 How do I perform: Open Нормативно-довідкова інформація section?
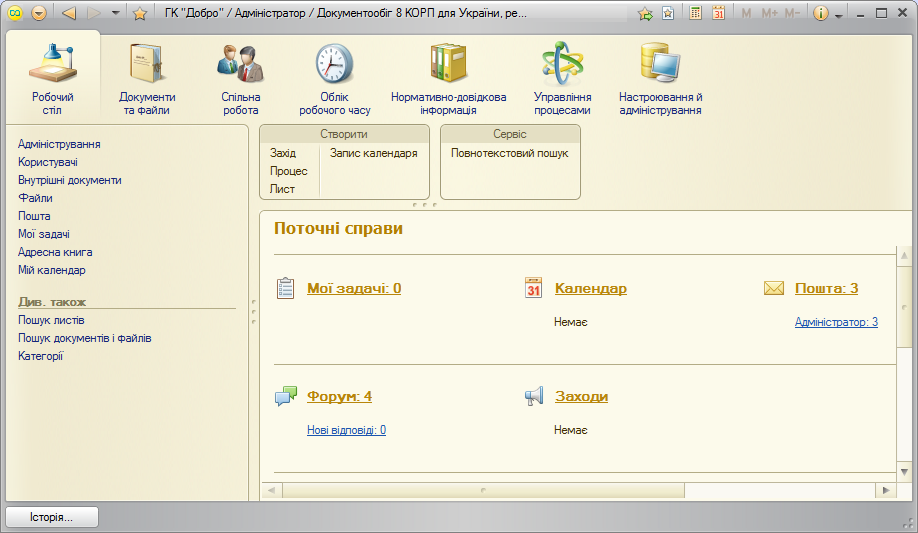[448, 78]
